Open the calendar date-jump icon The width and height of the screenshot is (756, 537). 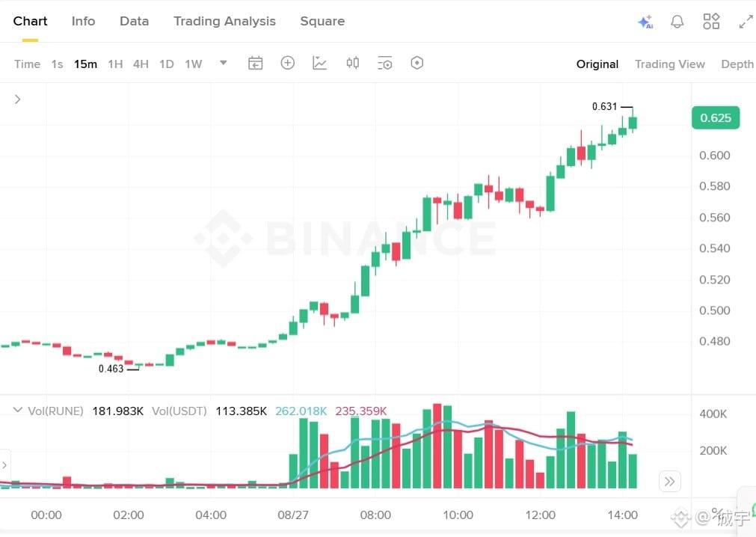pyautogui.click(x=255, y=63)
